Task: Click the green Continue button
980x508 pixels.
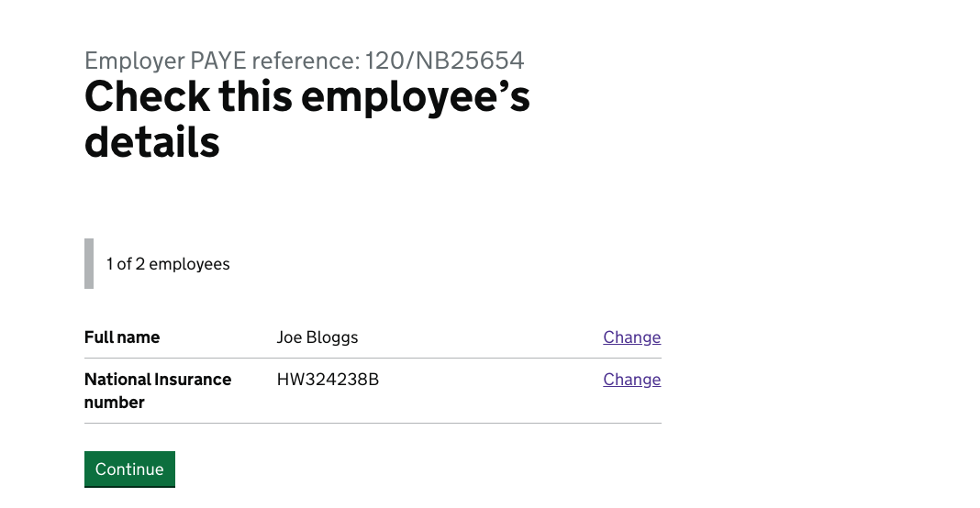Action: (x=129, y=469)
